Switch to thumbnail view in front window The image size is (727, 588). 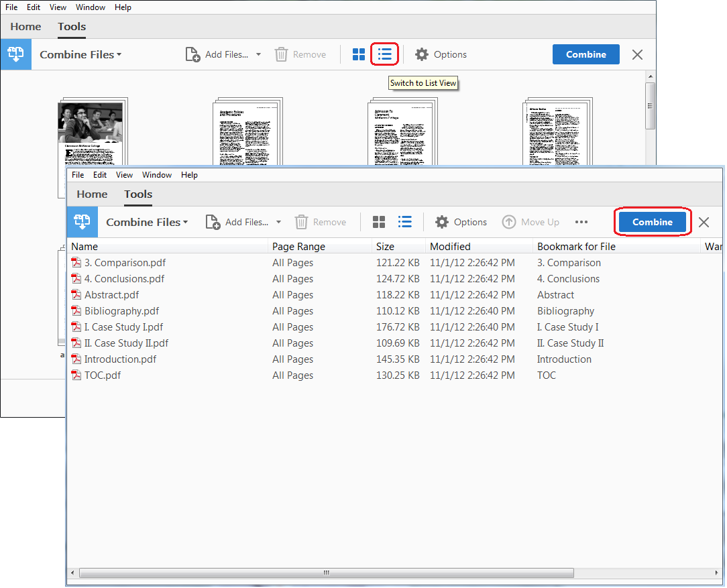(x=379, y=222)
